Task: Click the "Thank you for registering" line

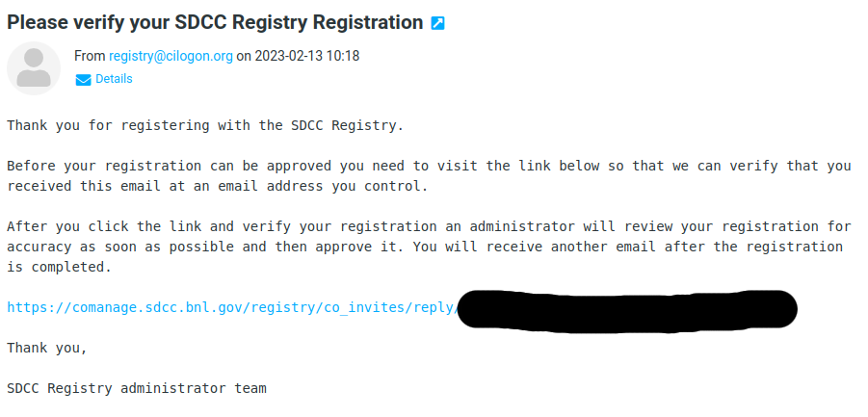Action: [205, 125]
